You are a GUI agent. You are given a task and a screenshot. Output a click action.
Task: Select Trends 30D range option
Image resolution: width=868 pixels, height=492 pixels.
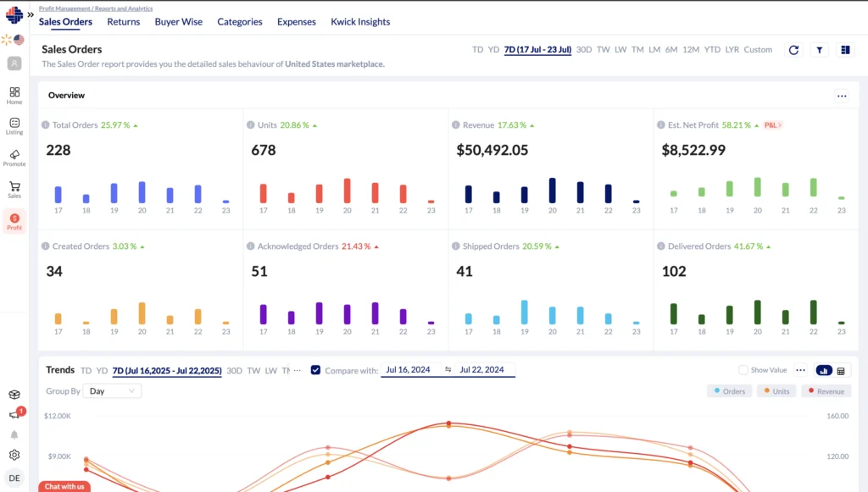tap(234, 370)
